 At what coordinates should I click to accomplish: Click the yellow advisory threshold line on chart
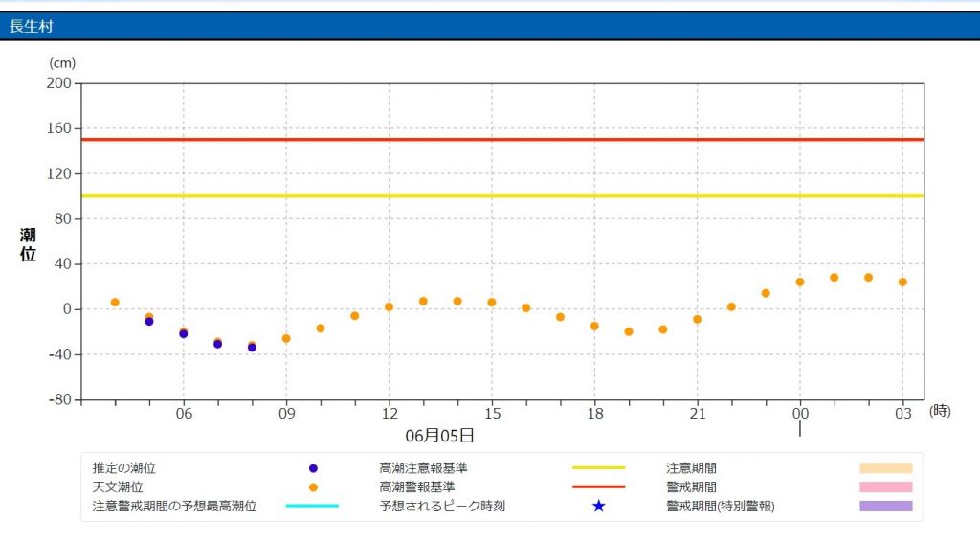(x=502, y=195)
